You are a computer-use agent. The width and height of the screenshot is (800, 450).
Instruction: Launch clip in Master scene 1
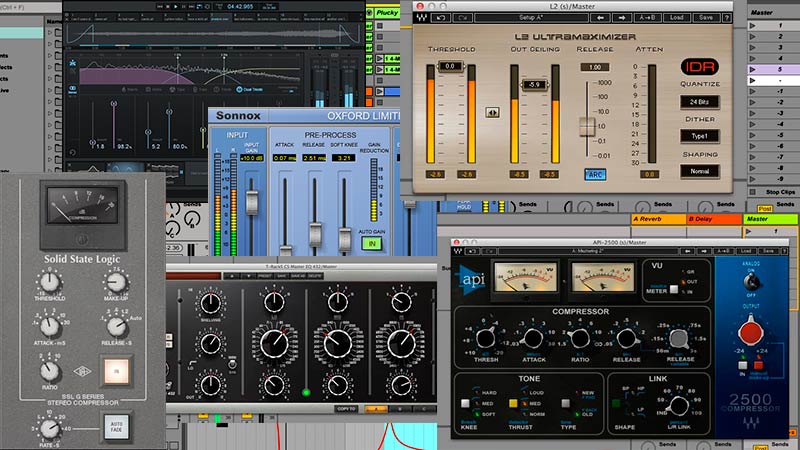point(752,26)
